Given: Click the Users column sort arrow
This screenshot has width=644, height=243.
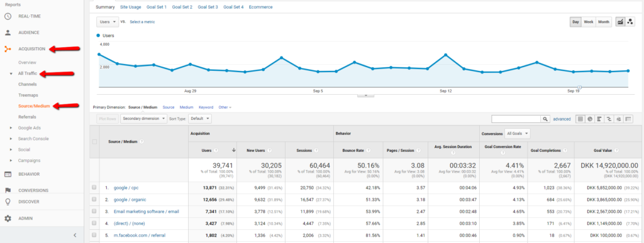Looking at the screenshot, I should pos(234,151).
